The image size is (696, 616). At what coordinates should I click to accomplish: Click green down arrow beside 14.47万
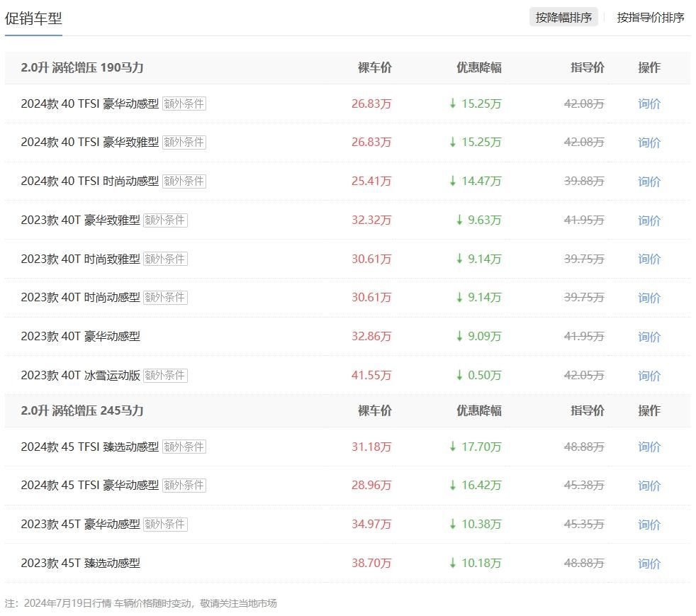pos(453,181)
